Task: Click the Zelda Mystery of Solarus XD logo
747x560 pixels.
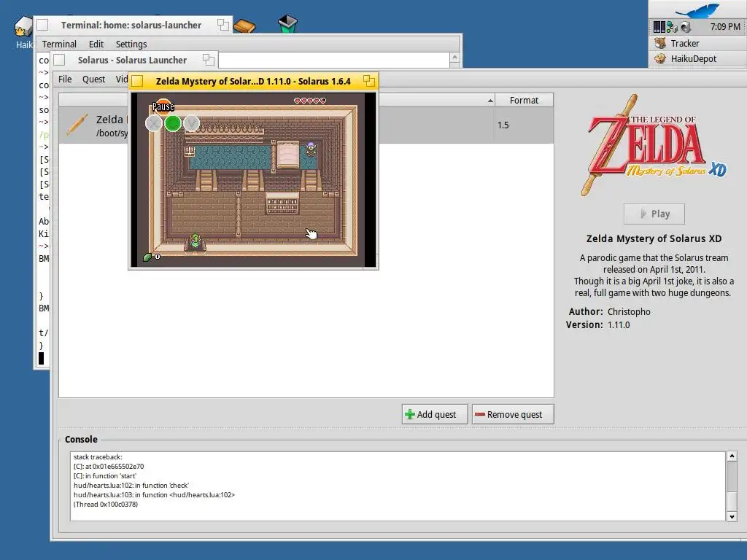Action: click(x=654, y=145)
